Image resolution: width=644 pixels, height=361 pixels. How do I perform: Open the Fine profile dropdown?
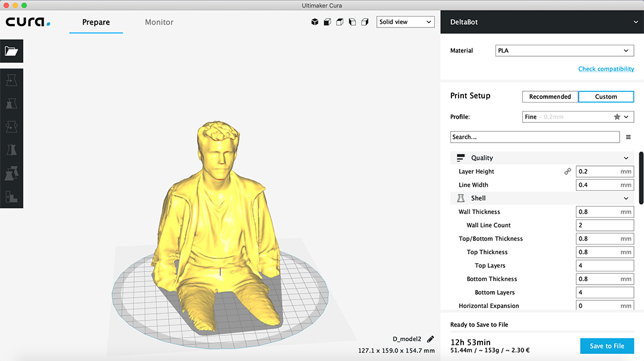578,117
